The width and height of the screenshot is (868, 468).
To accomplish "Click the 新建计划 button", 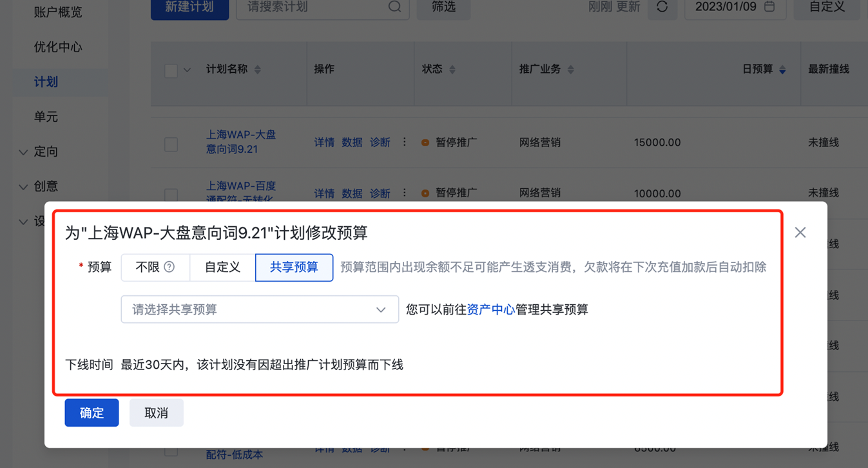I will coord(189,7).
